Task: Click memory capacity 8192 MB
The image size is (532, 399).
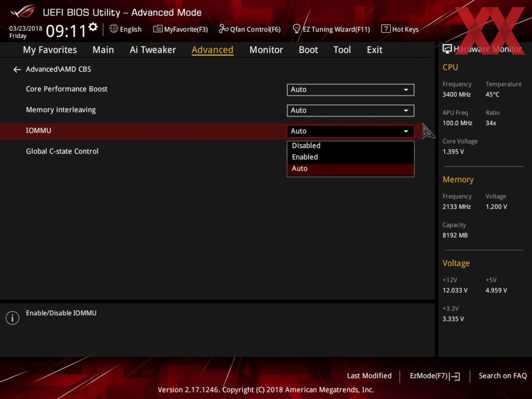Action: (455, 235)
